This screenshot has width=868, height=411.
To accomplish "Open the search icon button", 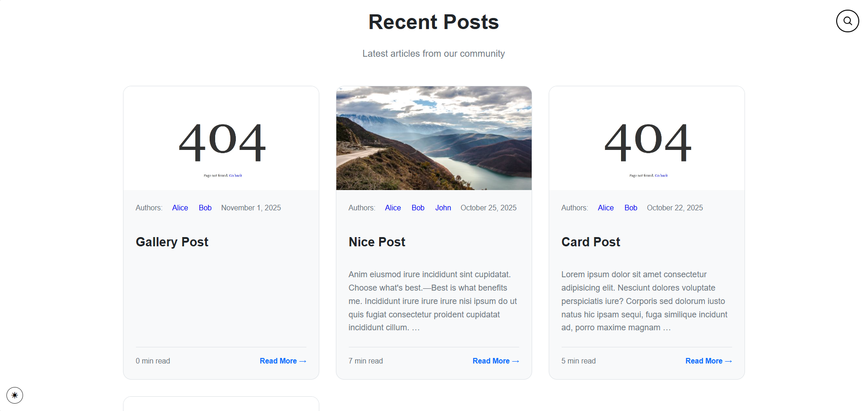I will click(847, 21).
